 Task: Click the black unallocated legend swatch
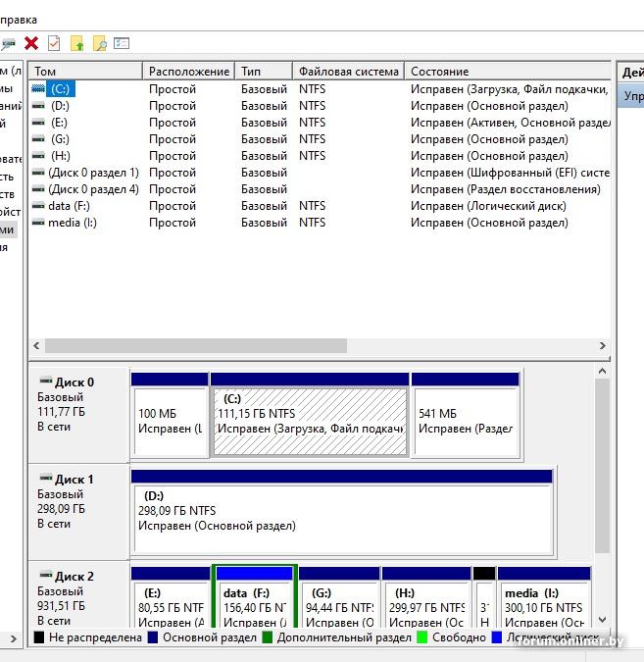point(39,637)
